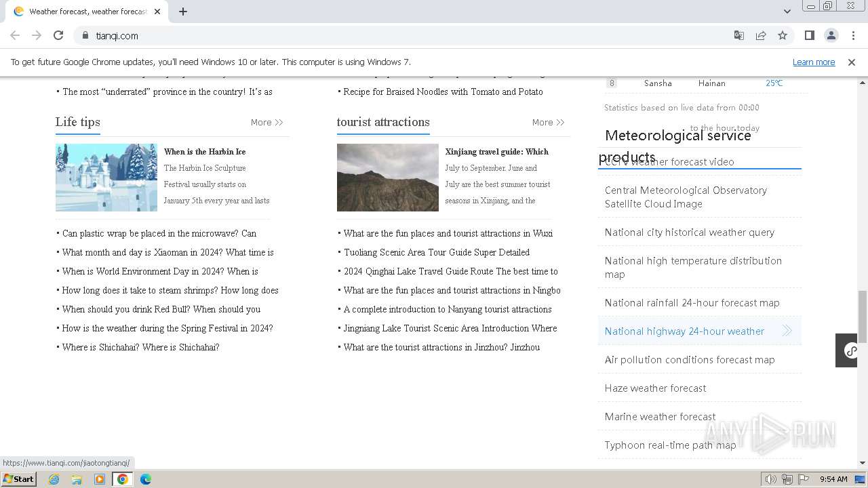Toggle the Chrome side panel icon

click(809, 35)
